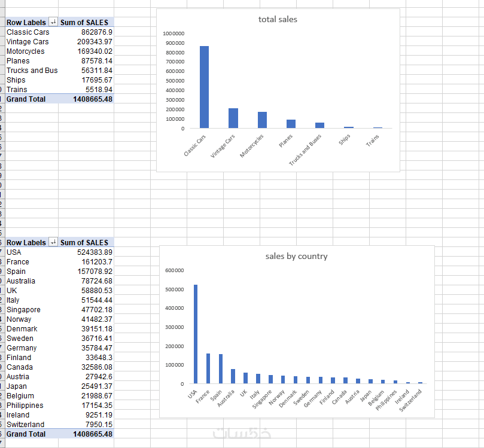Click the value 5518.94 cell
This screenshot has height=448, width=484.
(x=86, y=90)
